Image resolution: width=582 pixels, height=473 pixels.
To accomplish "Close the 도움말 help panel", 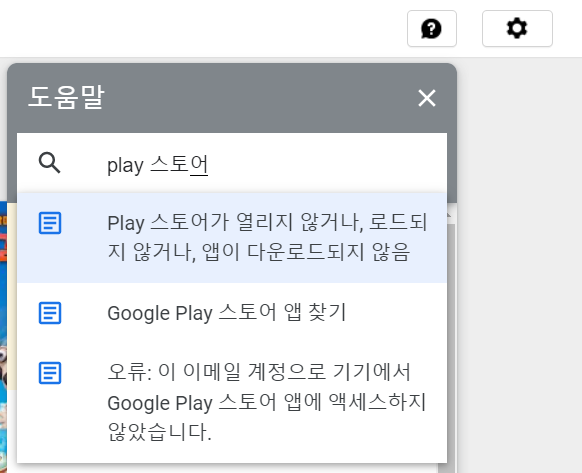I will 427,98.
